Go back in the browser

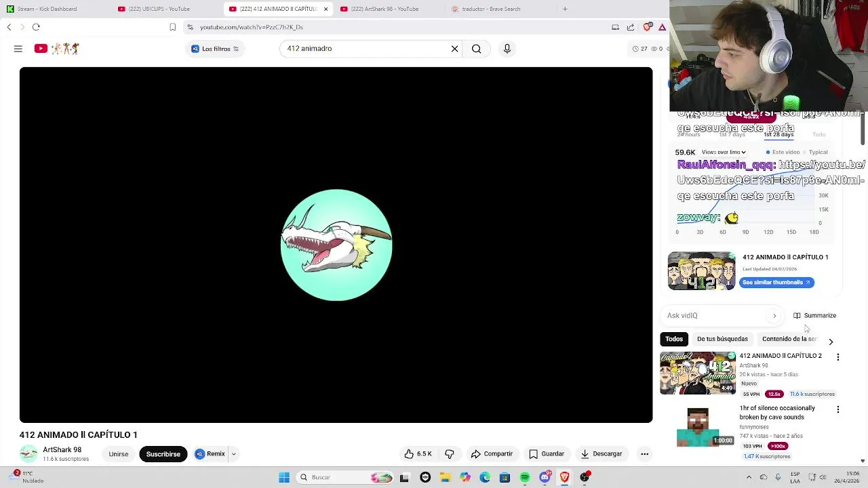pos(9,27)
